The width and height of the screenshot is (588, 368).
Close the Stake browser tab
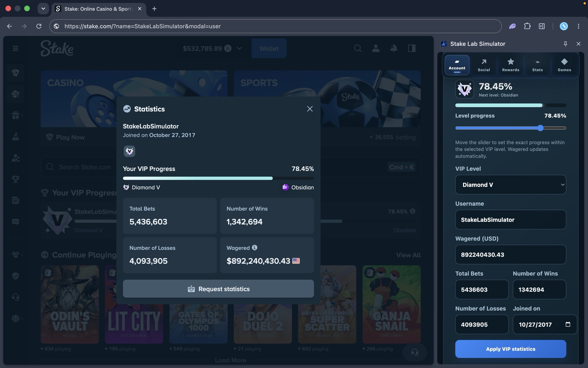pyautogui.click(x=140, y=9)
